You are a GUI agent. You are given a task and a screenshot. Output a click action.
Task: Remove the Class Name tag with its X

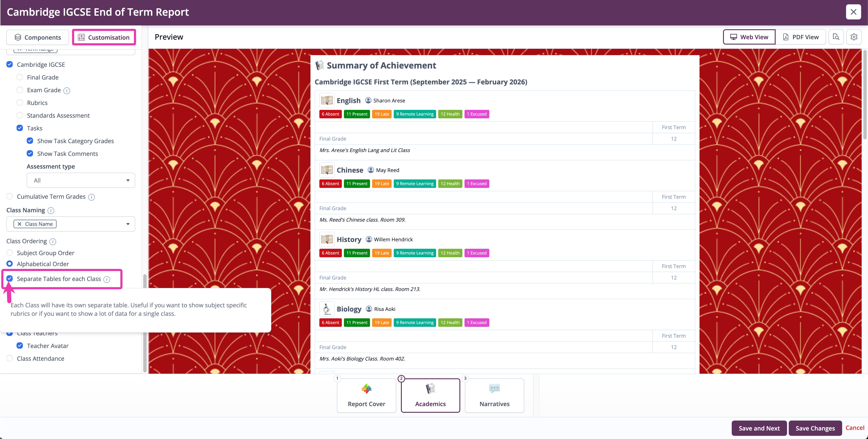click(19, 224)
